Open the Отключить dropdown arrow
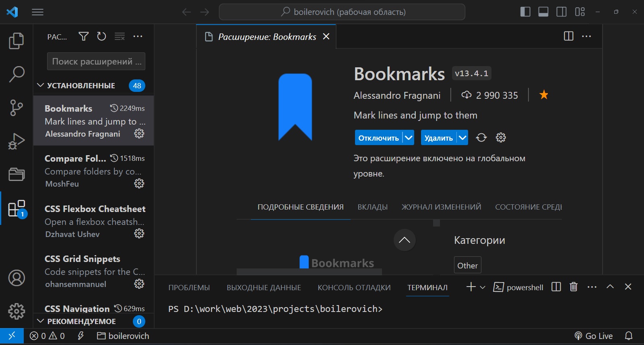This screenshot has width=644, height=345. [409, 138]
